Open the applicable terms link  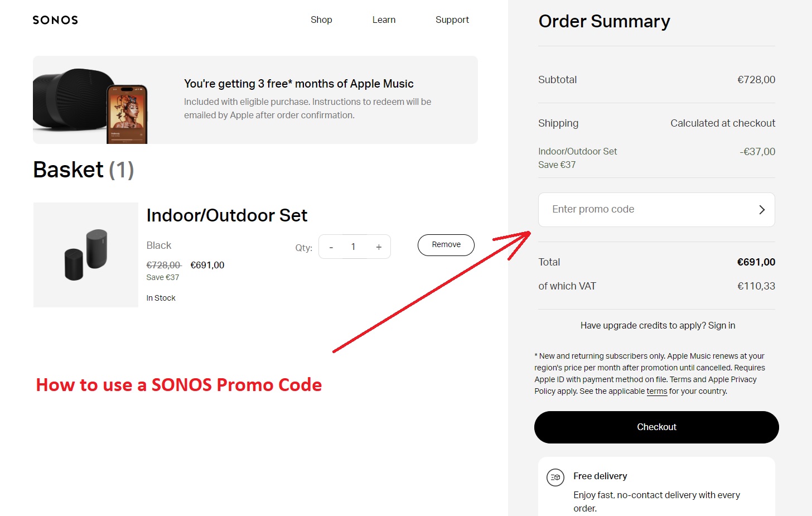point(657,391)
